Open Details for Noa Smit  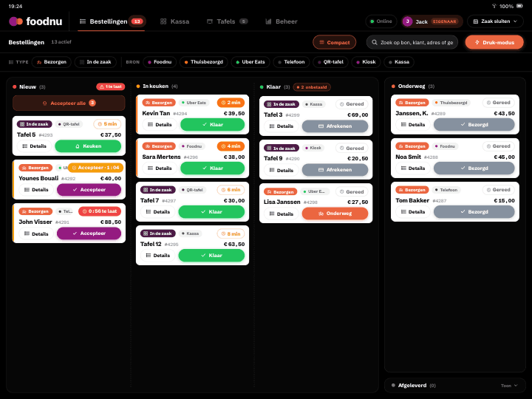click(413, 168)
